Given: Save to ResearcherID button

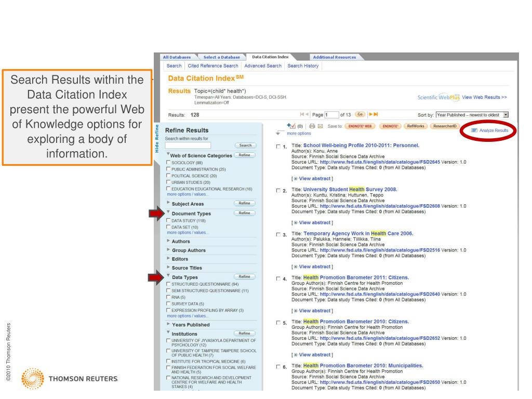Looking at the screenshot, I should 445,126.
